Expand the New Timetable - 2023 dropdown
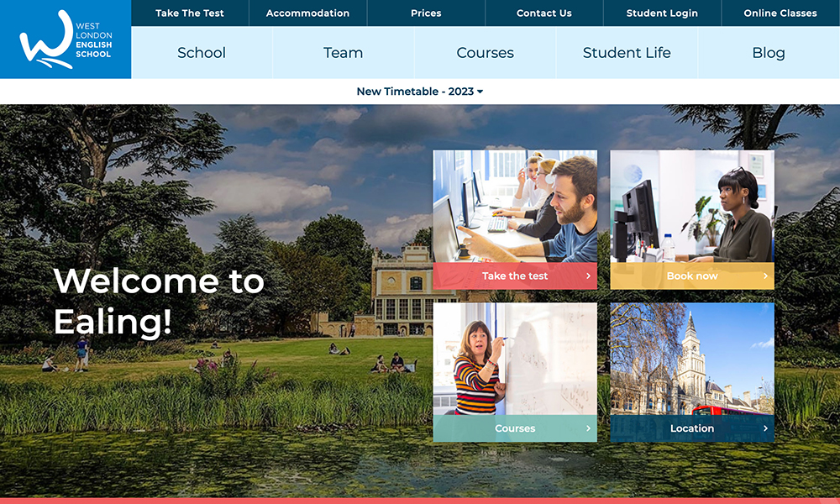 419,92
